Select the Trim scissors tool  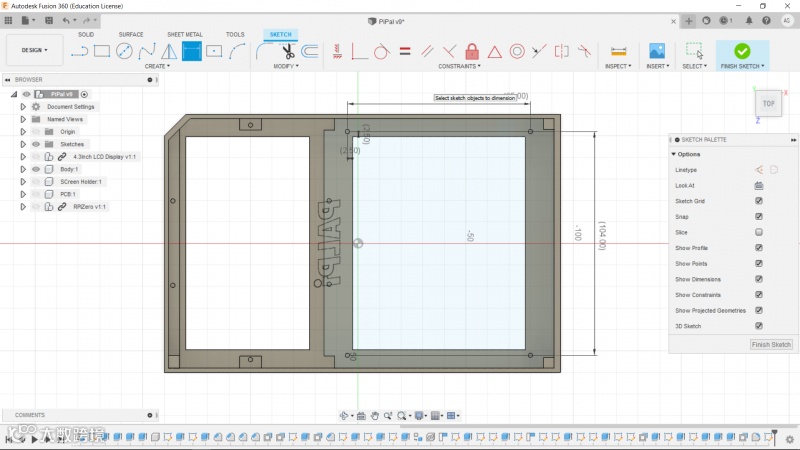(288, 51)
